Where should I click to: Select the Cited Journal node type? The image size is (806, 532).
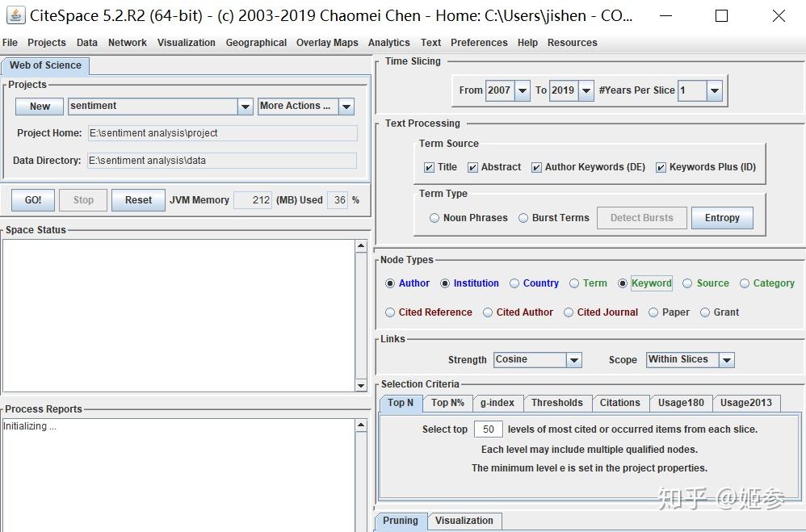(x=569, y=312)
